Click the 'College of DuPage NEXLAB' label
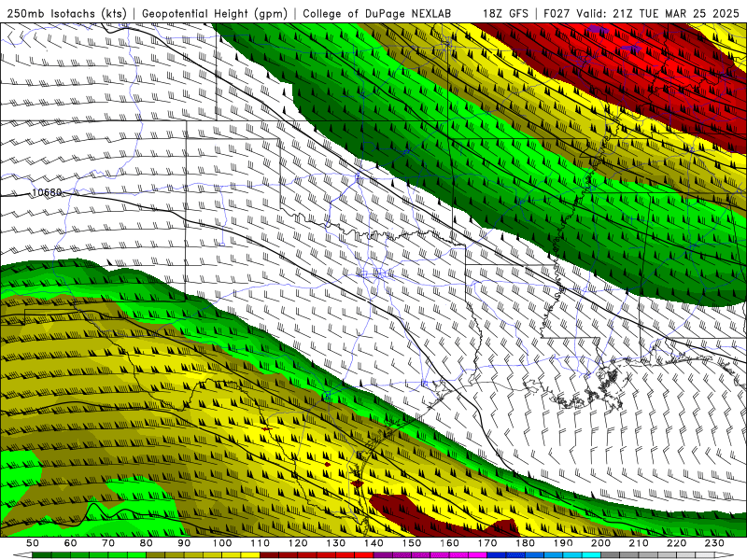The image size is (747, 560). pos(377,13)
